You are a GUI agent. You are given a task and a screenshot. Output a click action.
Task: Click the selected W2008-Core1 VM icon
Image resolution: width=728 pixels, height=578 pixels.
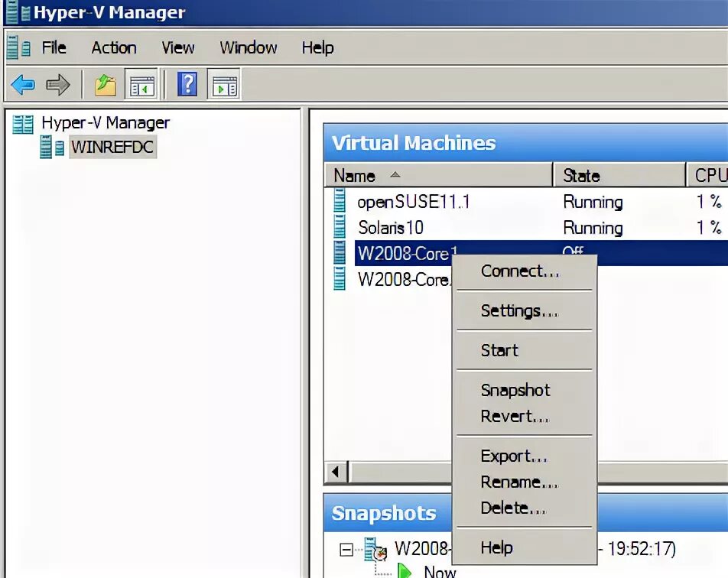tap(340, 253)
